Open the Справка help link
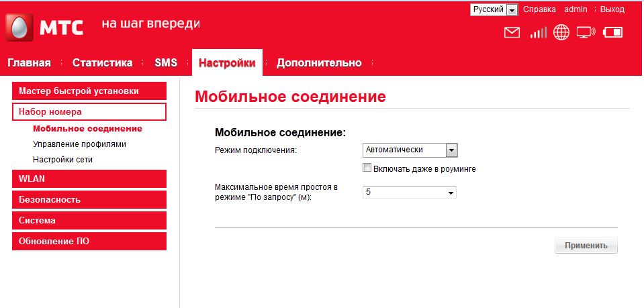 click(539, 9)
